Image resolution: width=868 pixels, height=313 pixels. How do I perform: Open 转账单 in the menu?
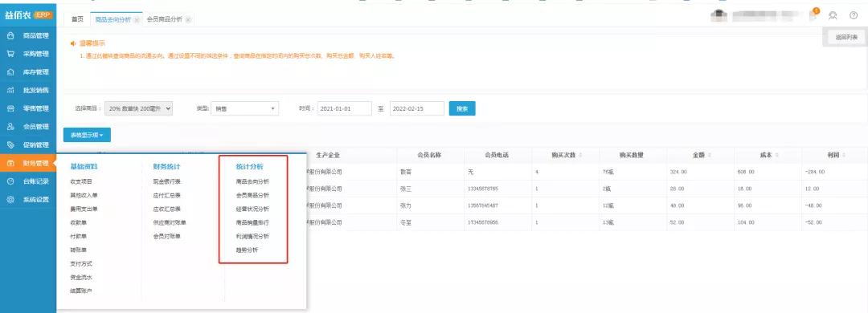pyautogui.click(x=79, y=250)
